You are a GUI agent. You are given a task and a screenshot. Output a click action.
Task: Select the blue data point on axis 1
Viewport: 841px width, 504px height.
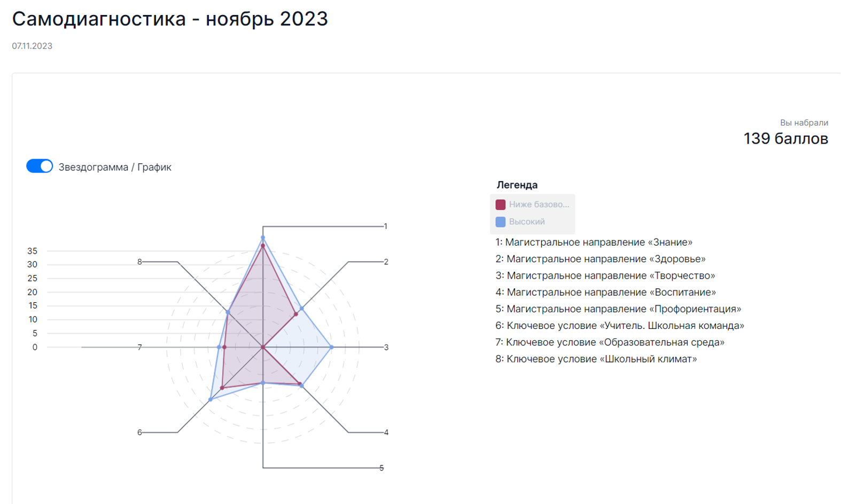coord(263,238)
